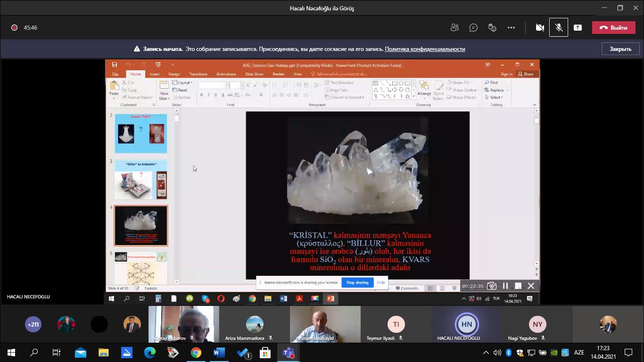
Task: Expand hidden system tray icons chevron
Action: point(486,352)
